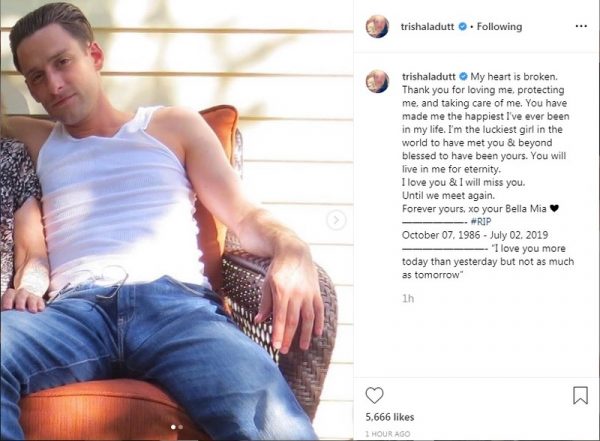Click the verified badge in the post header
The width and height of the screenshot is (600, 441).
tap(463, 26)
